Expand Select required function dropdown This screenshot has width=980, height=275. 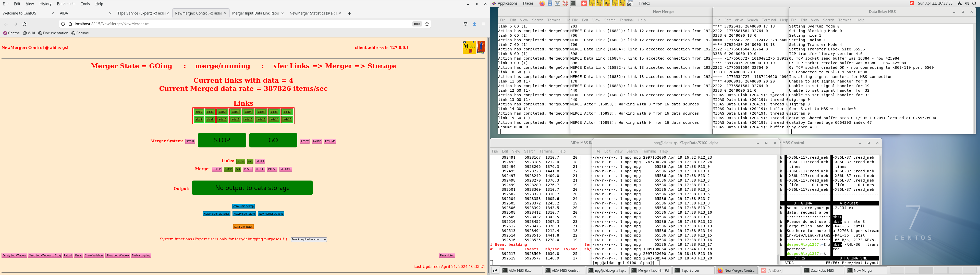pos(309,240)
